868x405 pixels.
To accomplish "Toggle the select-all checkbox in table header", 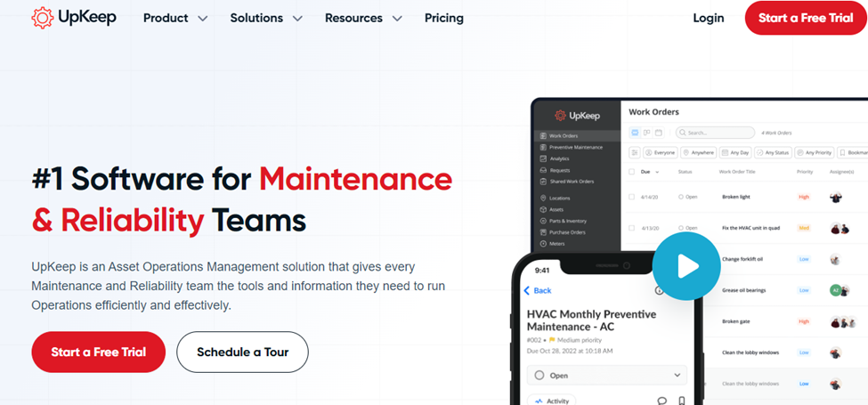I will 631,172.
